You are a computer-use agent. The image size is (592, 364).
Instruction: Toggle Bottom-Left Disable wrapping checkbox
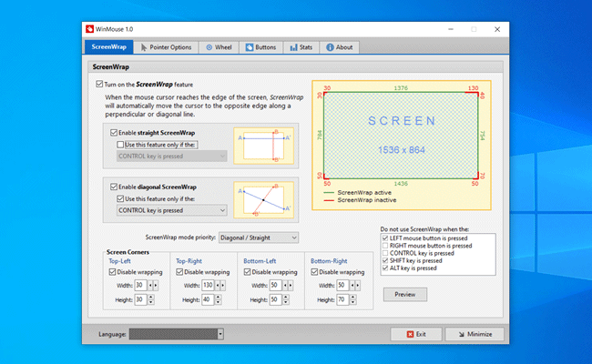pos(247,271)
